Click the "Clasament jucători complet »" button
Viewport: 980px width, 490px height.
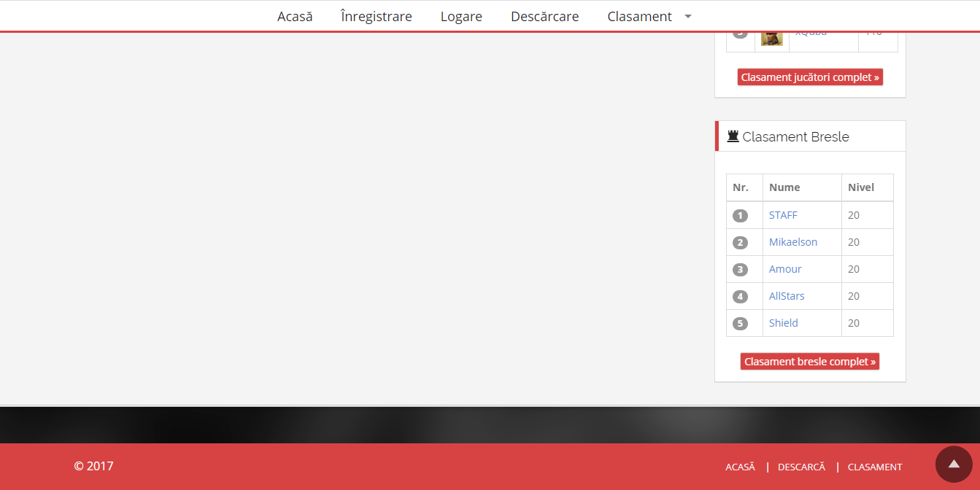pos(810,77)
